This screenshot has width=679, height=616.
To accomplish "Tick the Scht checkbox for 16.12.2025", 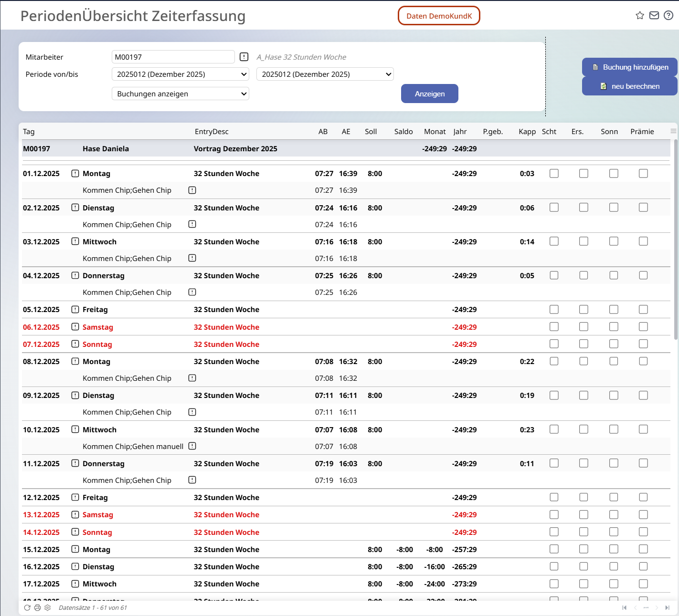I will click(554, 566).
